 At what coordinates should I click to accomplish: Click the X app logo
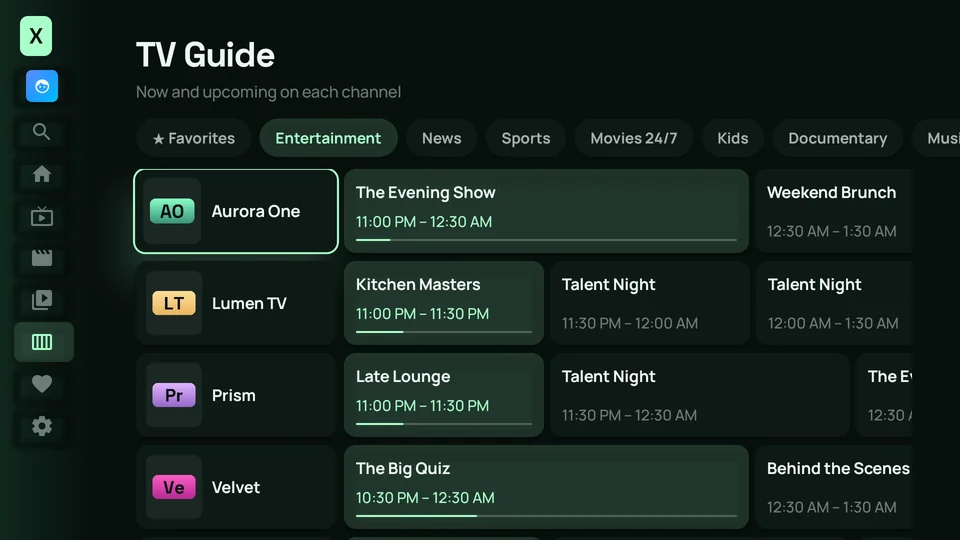[36, 36]
